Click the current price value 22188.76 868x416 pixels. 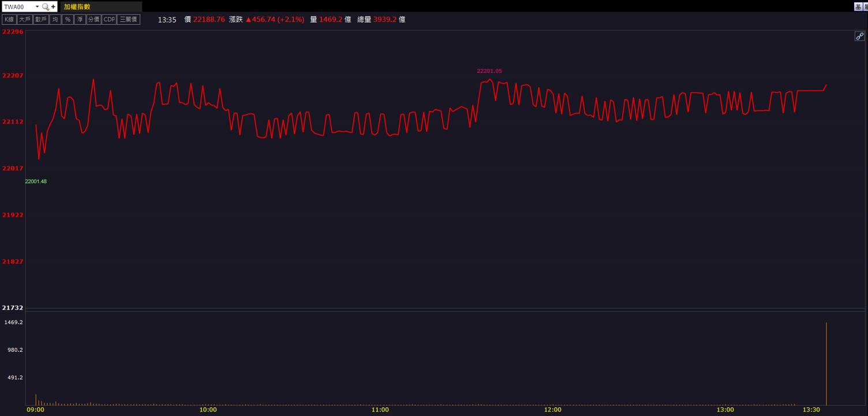coord(209,20)
